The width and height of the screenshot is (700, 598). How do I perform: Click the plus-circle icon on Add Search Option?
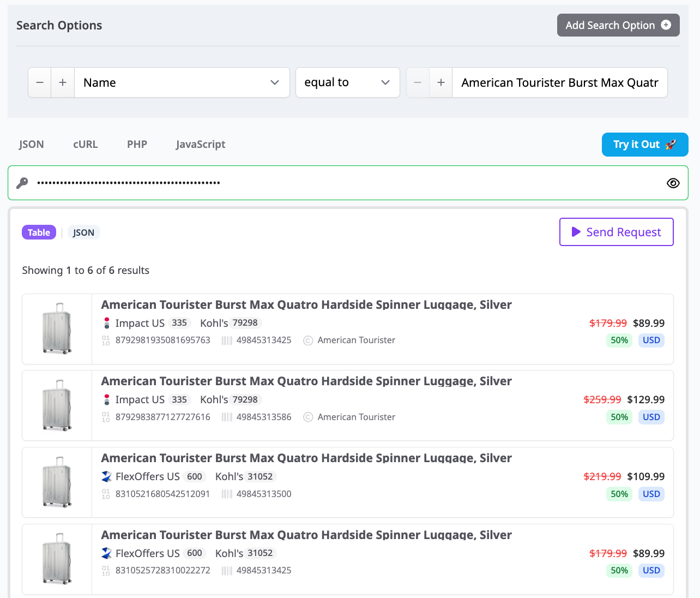click(x=666, y=25)
